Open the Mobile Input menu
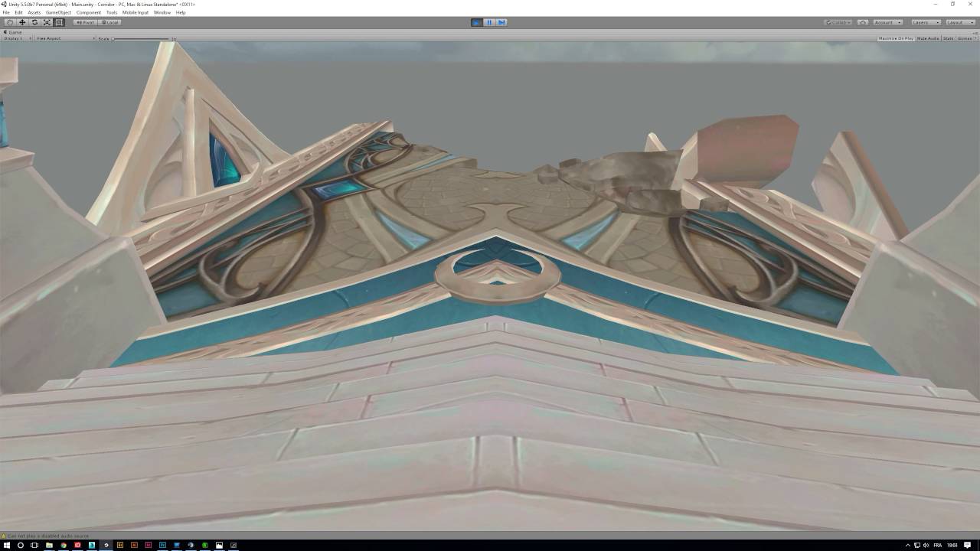 (x=136, y=12)
